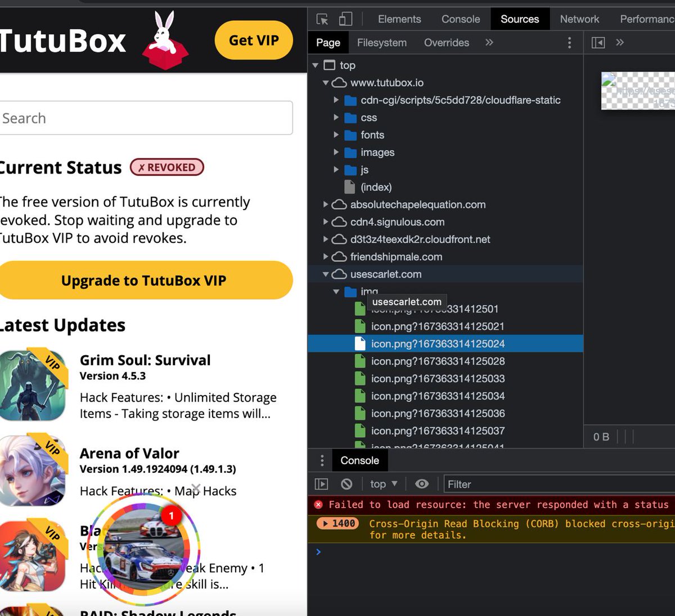Open the (index) file

pyautogui.click(x=376, y=187)
